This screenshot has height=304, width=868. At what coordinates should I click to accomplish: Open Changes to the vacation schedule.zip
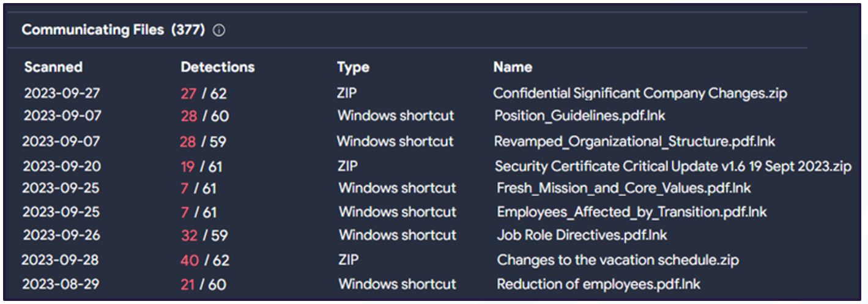pyautogui.click(x=618, y=260)
